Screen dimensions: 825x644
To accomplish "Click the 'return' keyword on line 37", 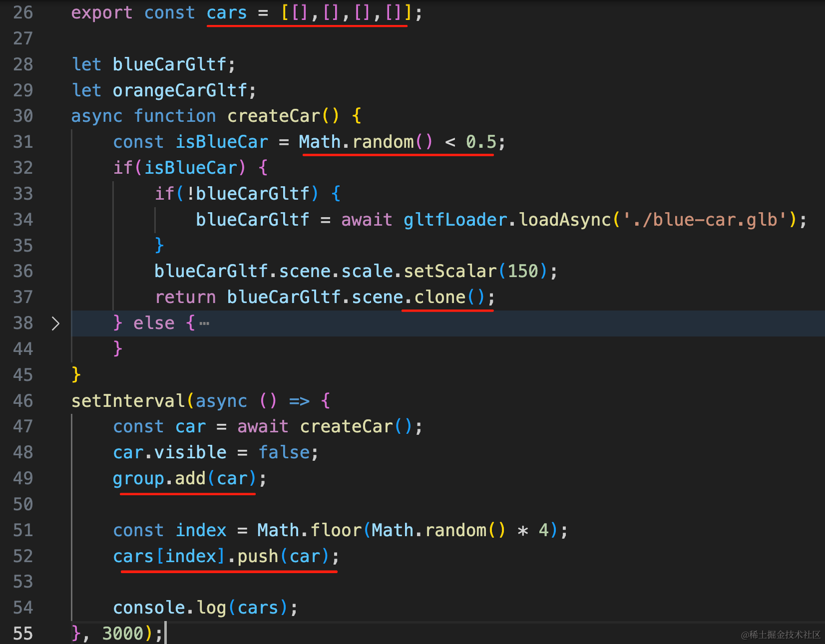I will [185, 297].
